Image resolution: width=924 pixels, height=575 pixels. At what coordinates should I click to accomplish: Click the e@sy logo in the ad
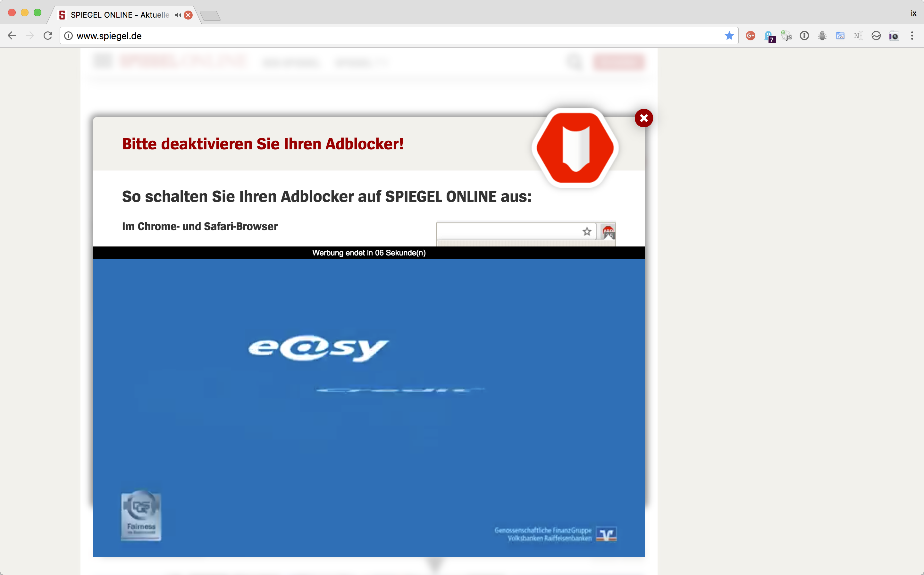pos(319,348)
